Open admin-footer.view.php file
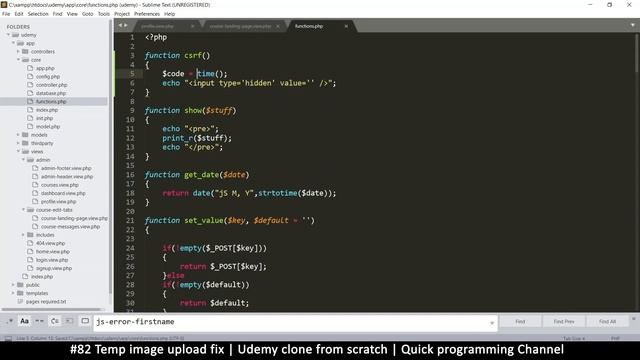The height and width of the screenshot is (360, 640). [x=66, y=168]
